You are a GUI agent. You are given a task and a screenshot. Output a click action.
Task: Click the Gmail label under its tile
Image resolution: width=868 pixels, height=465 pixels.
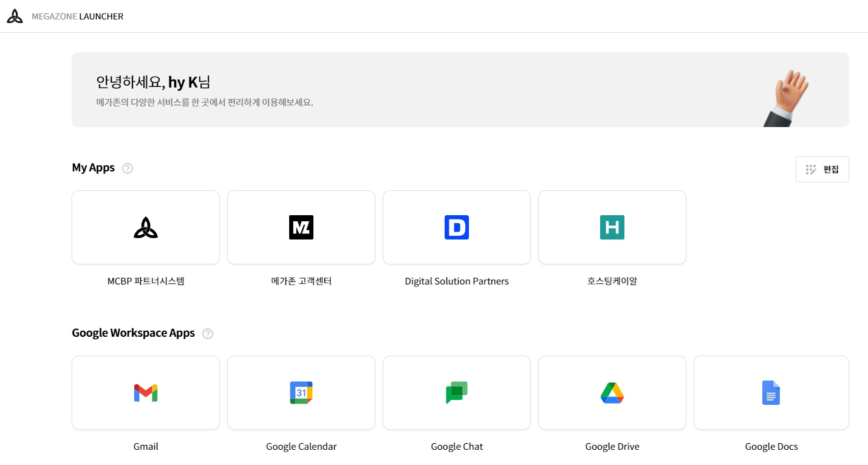tap(146, 446)
